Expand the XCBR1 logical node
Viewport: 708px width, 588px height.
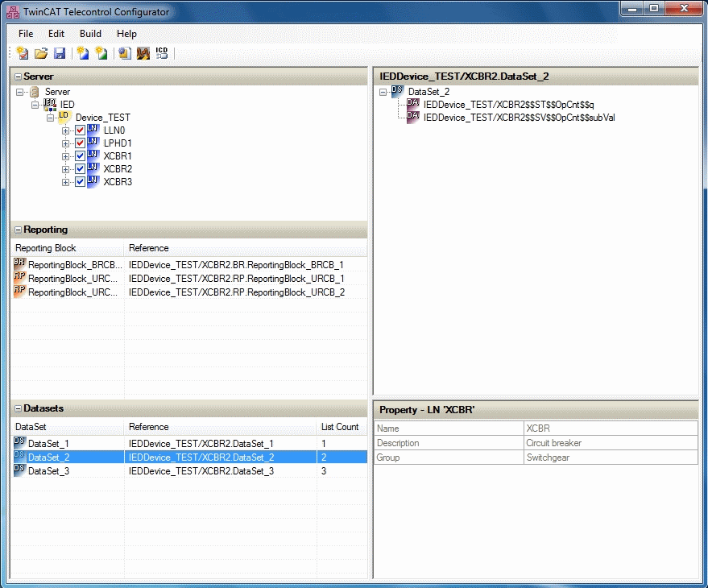tap(66, 157)
